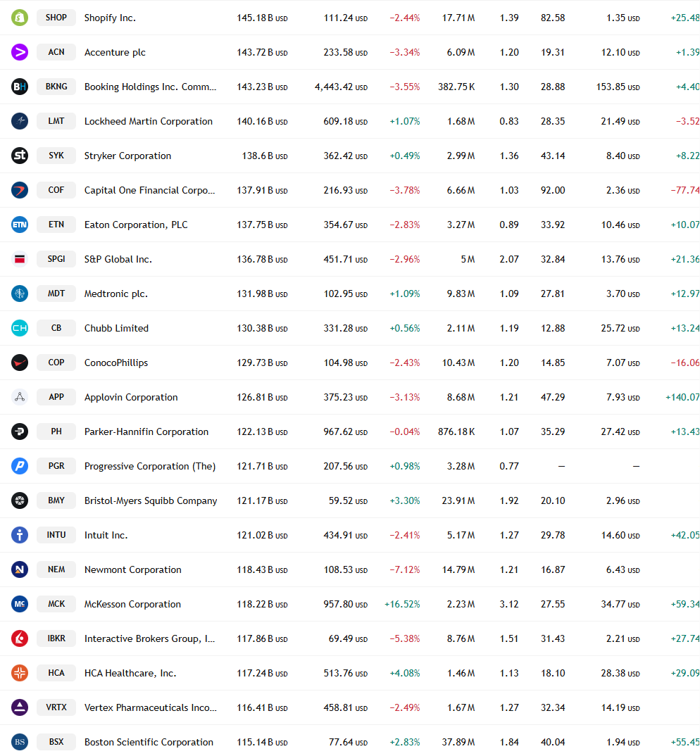Click the Accenture purple logo icon
This screenshot has height=756, width=700.
(x=20, y=52)
